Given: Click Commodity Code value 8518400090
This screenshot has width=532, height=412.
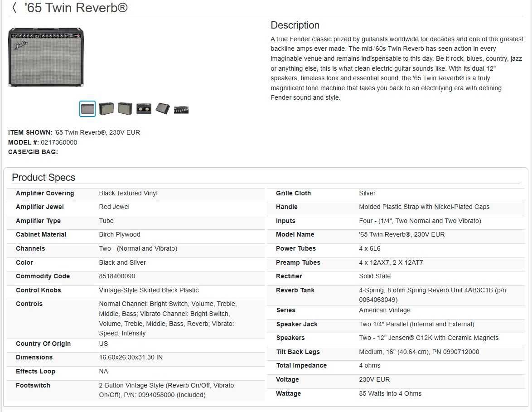Looking at the screenshot, I should click(x=117, y=276).
